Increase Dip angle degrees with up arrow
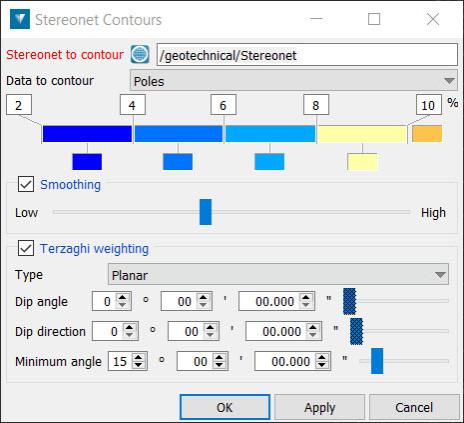This screenshot has width=464, height=423. tap(122, 297)
